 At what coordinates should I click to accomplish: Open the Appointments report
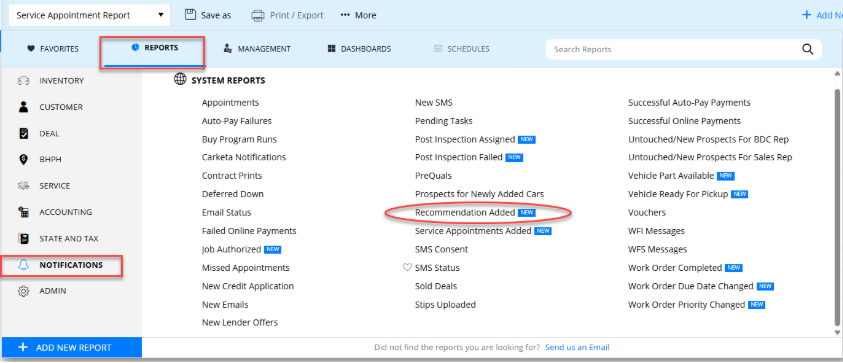(230, 103)
